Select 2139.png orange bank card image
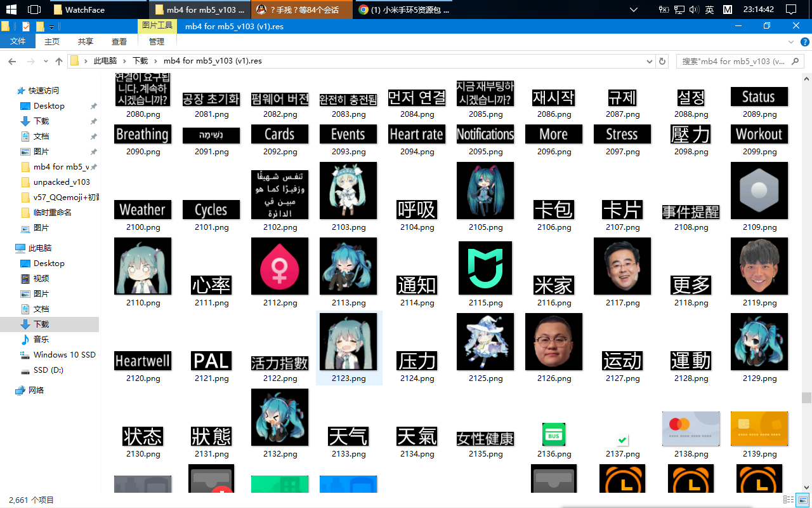The width and height of the screenshot is (812, 508). click(x=759, y=429)
